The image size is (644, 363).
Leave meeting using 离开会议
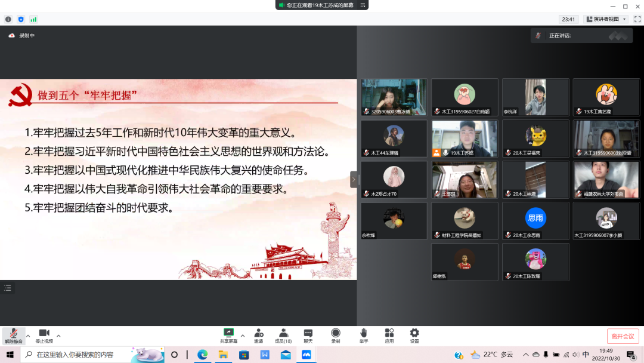click(x=623, y=335)
